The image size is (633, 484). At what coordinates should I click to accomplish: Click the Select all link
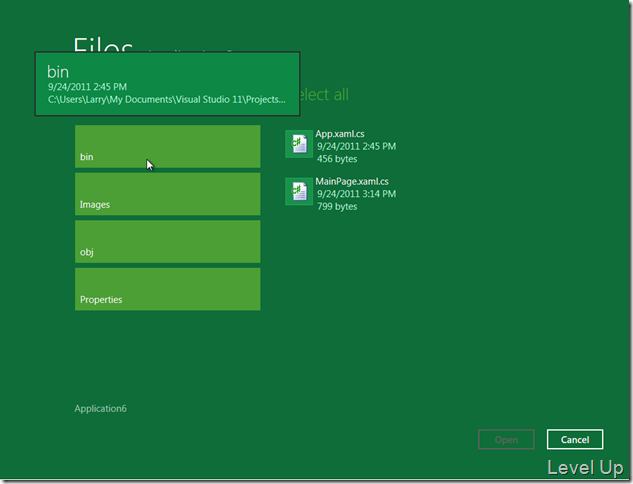(x=324, y=94)
